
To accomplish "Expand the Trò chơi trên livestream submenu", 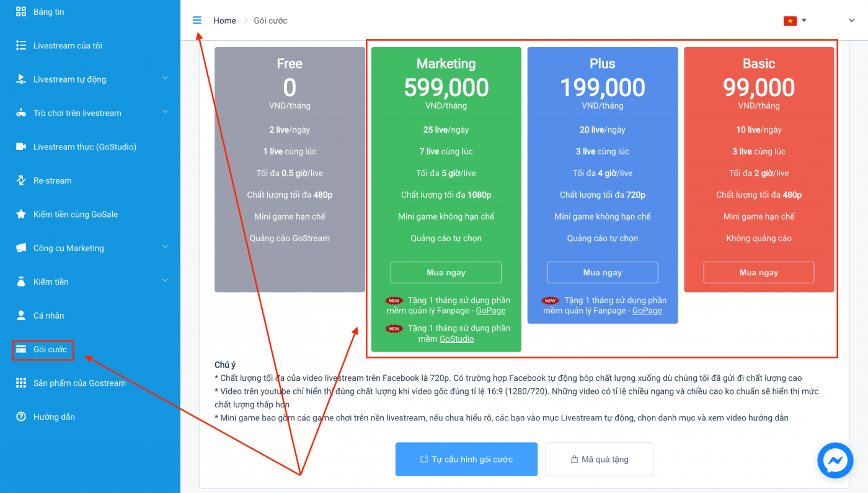I will click(x=165, y=112).
